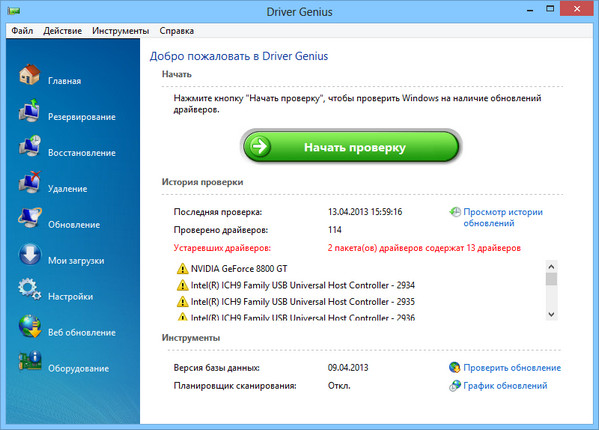Click the Устаревших драйверов label
The width and height of the screenshot is (599, 430).
(222, 248)
